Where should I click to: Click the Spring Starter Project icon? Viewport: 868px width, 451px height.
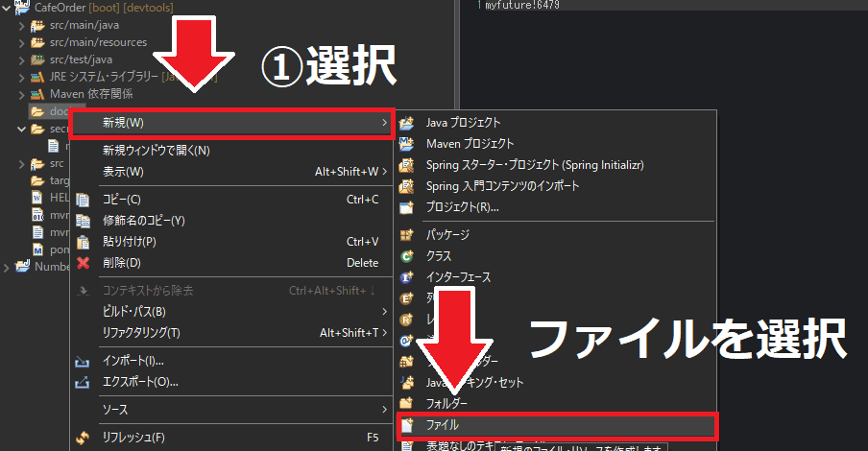407,165
